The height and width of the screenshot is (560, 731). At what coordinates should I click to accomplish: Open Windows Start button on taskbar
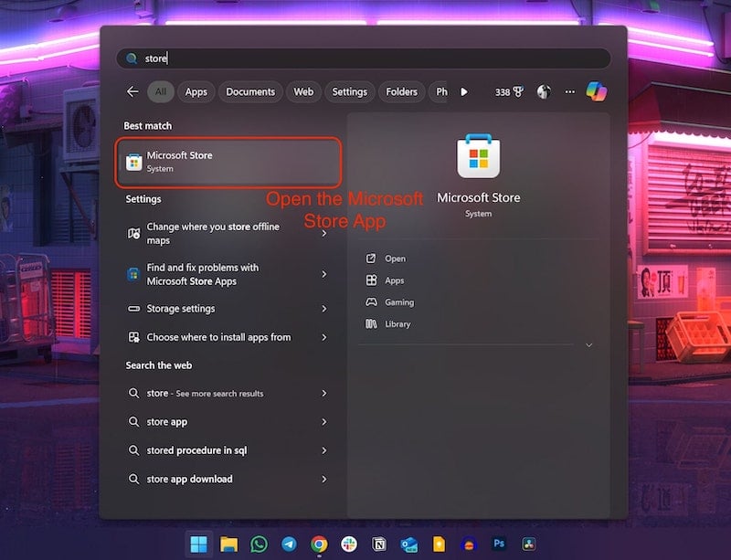pyautogui.click(x=199, y=544)
